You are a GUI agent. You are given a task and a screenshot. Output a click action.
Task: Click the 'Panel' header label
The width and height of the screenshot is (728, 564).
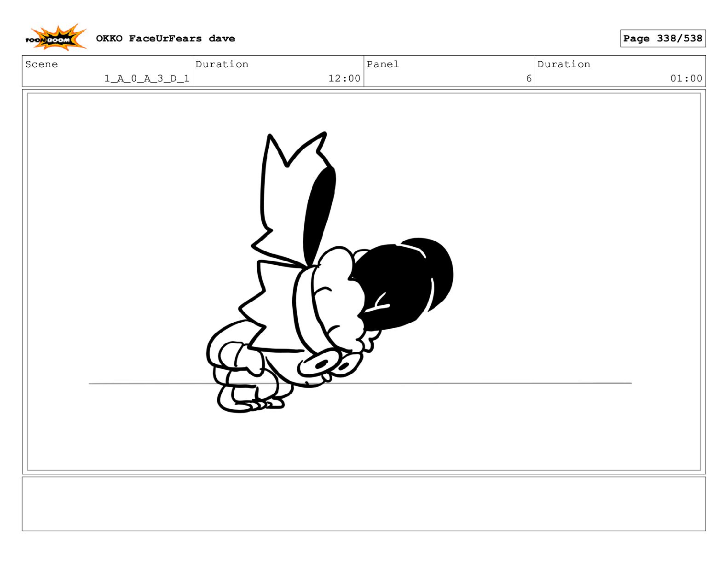(382, 64)
